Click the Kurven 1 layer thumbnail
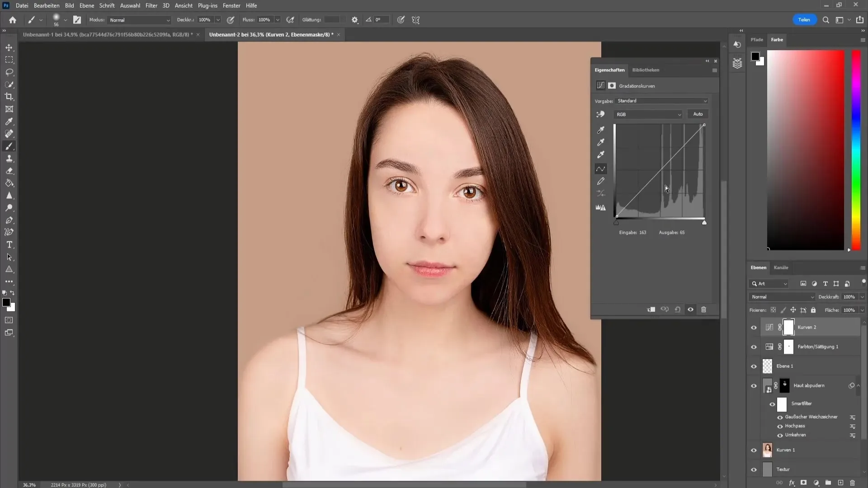868x488 pixels. (768, 450)
